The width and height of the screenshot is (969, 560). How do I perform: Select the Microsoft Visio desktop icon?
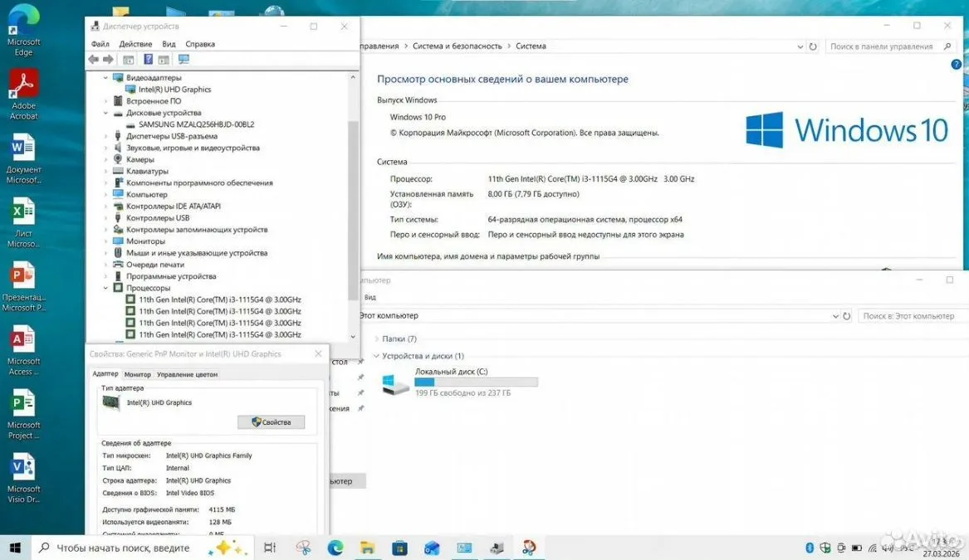pos(23,478)
